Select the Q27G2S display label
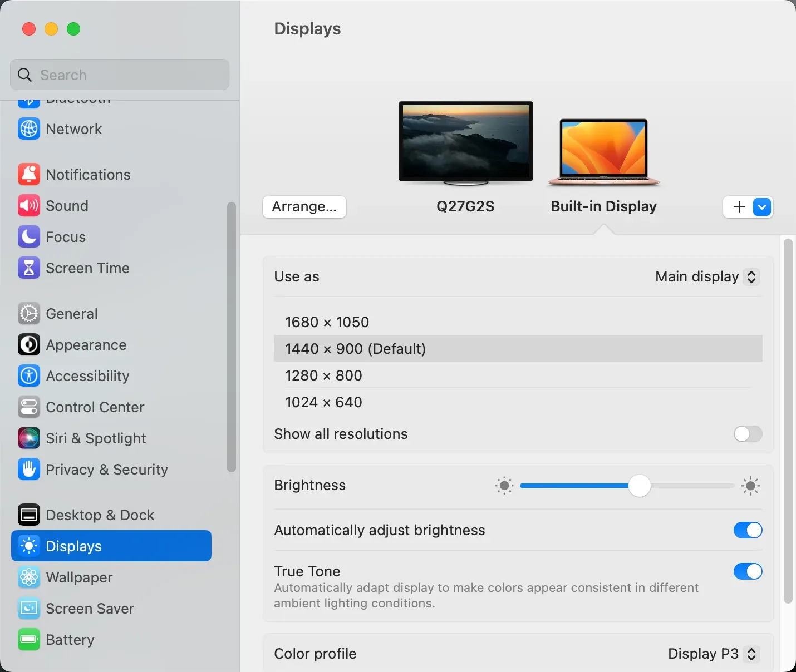Viewport: 796px width, 672px height. click(465, 206)
